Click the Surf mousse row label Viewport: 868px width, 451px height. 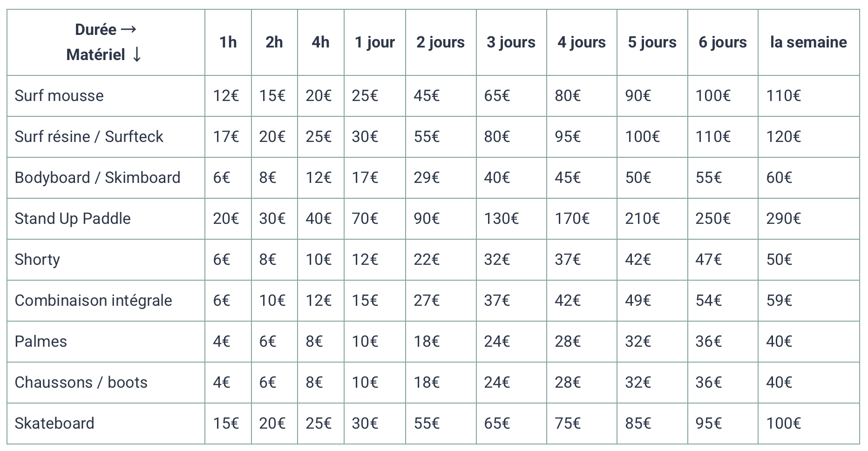point(59,96)
